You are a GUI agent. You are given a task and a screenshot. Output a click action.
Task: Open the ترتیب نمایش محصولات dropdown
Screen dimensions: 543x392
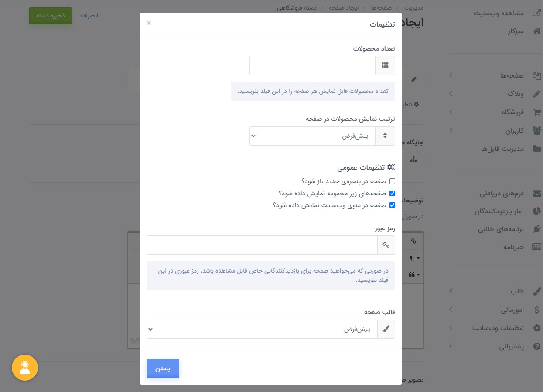click(x=312, y=136)
